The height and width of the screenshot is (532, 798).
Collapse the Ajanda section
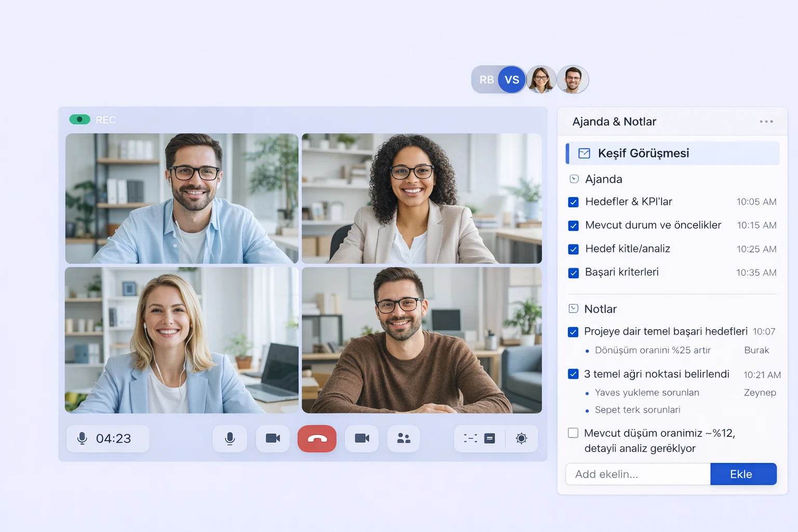tap(574, 179)
